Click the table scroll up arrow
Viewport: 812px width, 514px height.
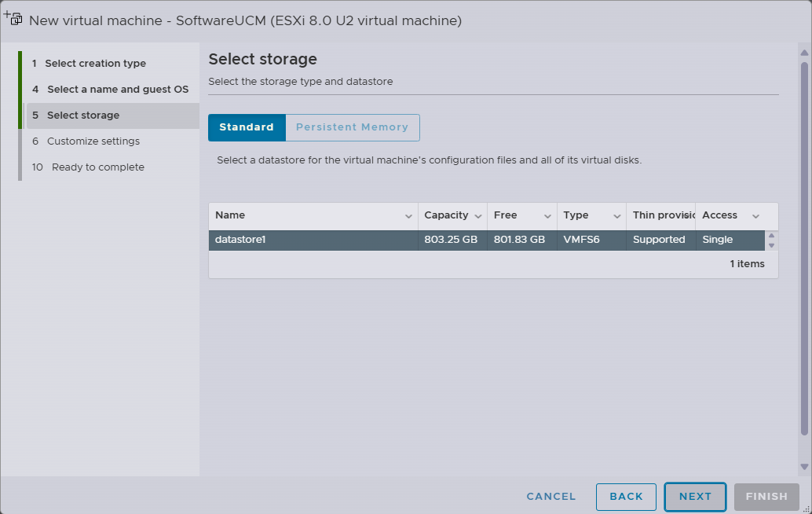click(x=771, y=236)
